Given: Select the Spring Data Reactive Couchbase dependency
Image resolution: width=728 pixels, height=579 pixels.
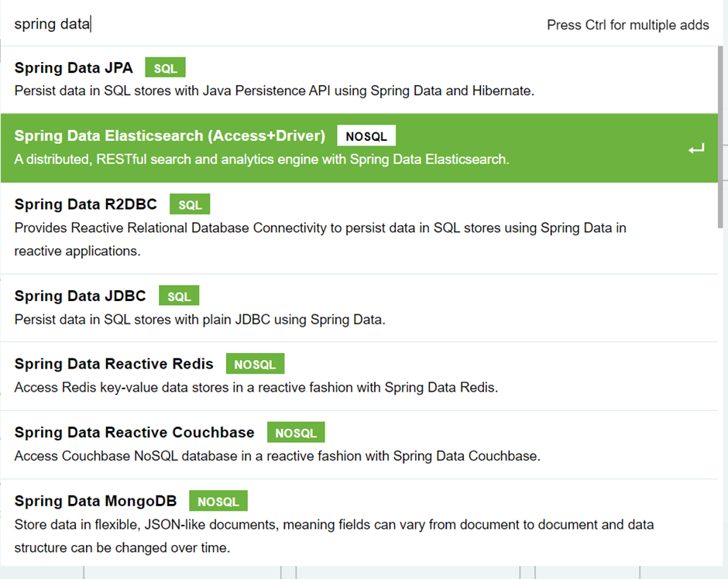Looking at the screenshot, I should (359, 445).
